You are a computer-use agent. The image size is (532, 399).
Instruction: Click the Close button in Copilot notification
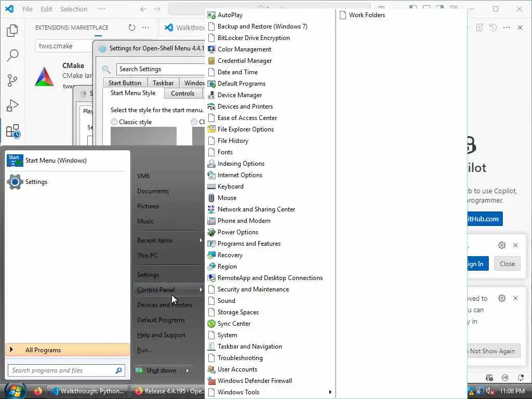click(x=507, y=263)
